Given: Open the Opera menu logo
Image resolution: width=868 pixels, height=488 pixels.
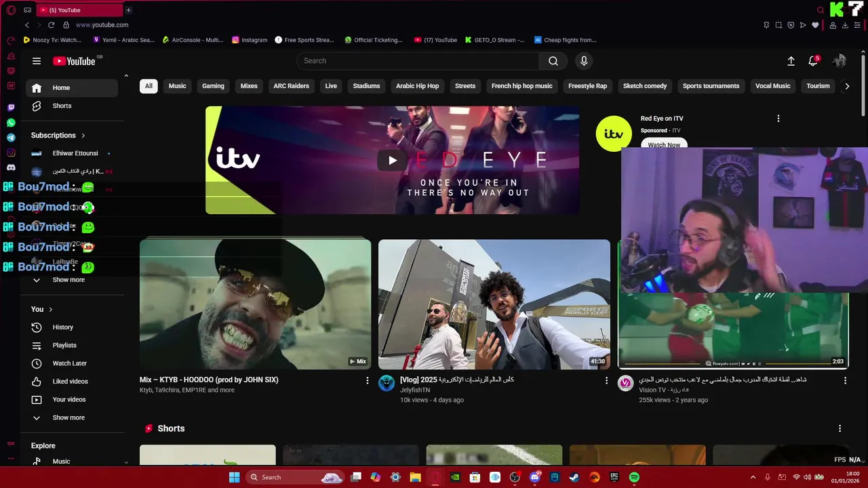Looking at the screenshot, I should point(11,10).
